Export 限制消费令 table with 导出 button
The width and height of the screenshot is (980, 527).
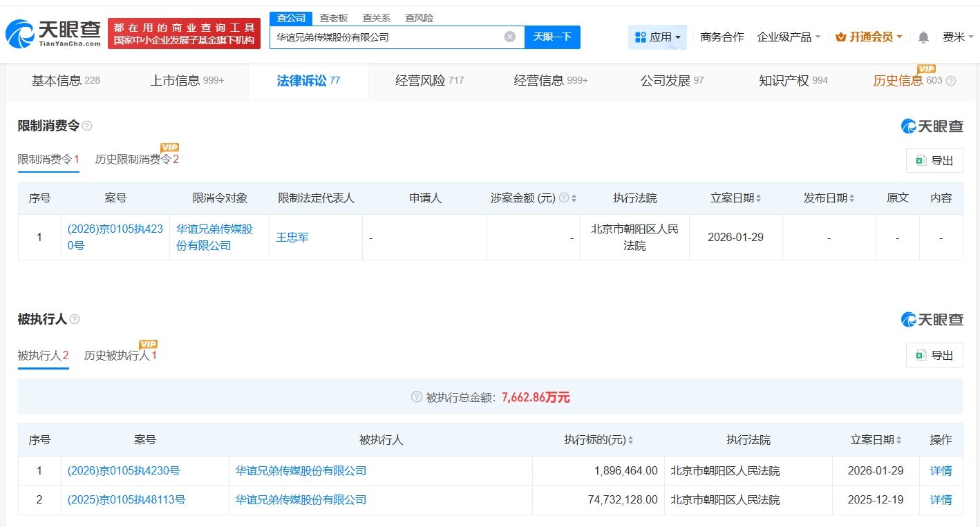(x=934, y=160)
